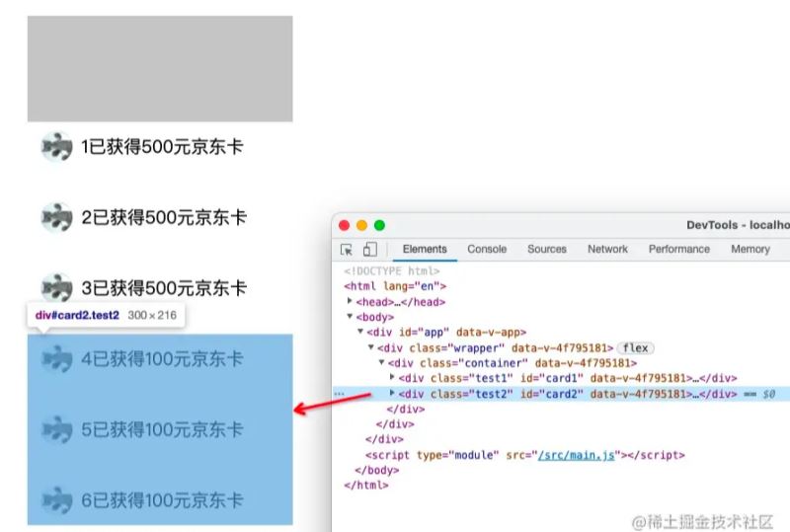Expand the head element node

350,302
